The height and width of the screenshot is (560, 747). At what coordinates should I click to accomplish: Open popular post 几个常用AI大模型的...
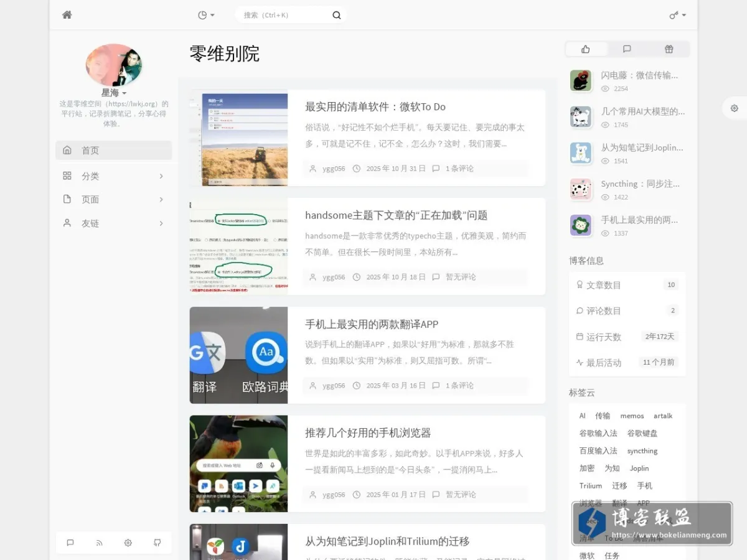pos(642,111)
